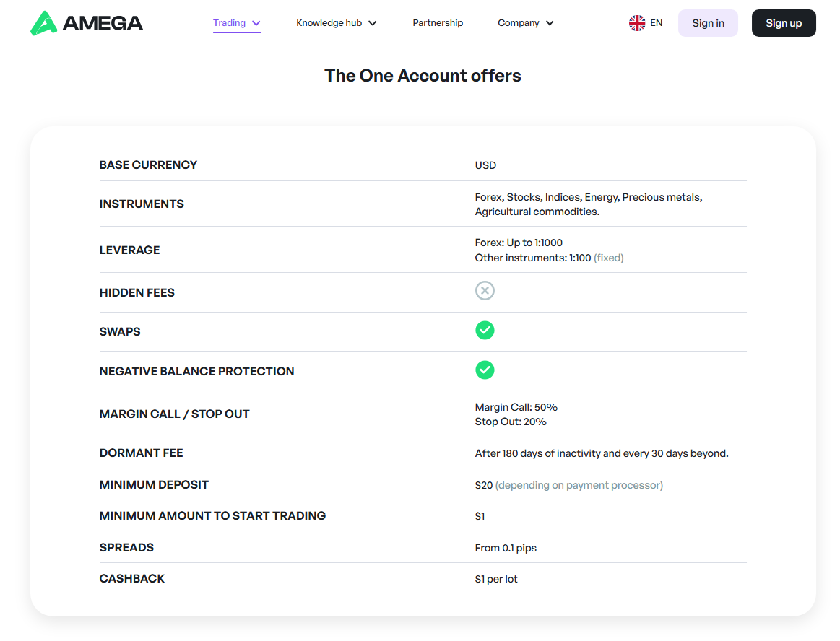Image resolution: width=840 pixels, height=641 pixels.
Task: Click MINIMUM AMOUNT TO START TRADING label
Action: coord(212,515)
